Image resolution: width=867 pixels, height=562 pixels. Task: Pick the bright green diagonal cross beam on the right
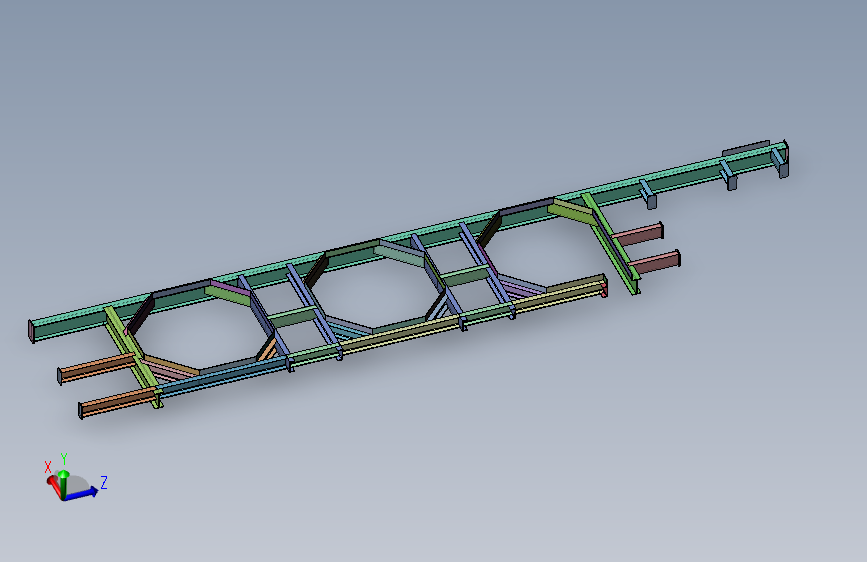[612, 242]
